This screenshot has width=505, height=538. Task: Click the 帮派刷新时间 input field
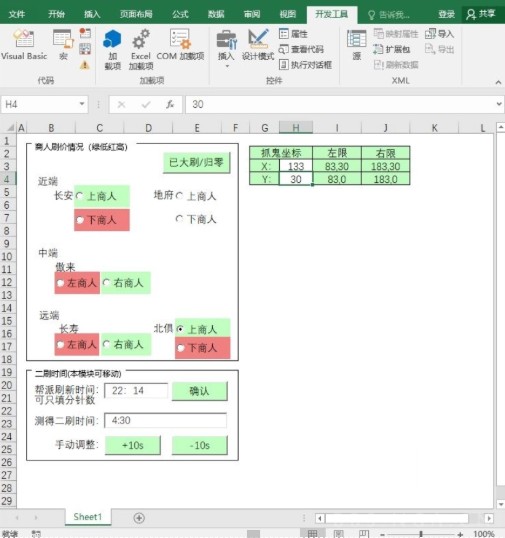pos(136,390)
